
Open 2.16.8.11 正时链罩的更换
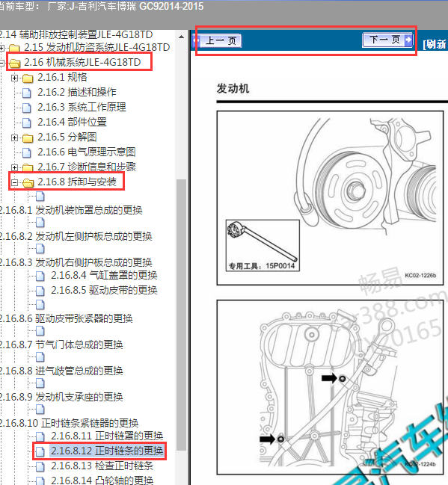[107, 436]
